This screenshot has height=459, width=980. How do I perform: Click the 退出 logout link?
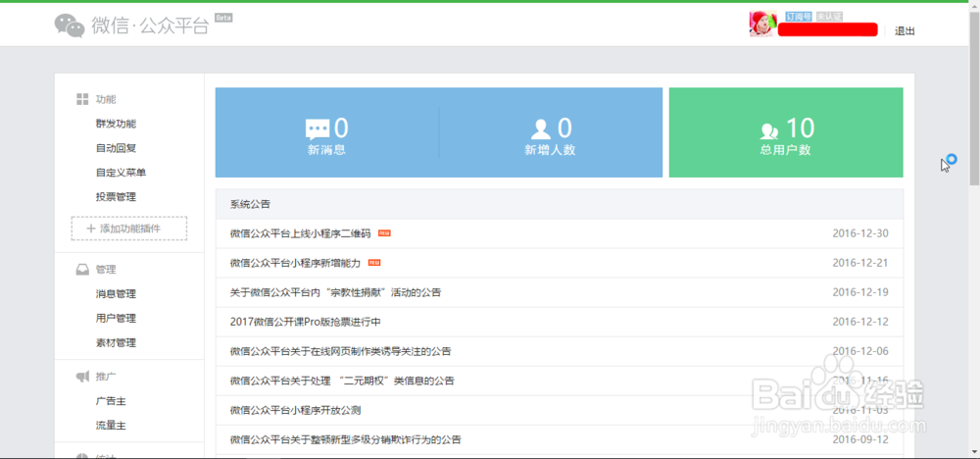tap(905, 30)
